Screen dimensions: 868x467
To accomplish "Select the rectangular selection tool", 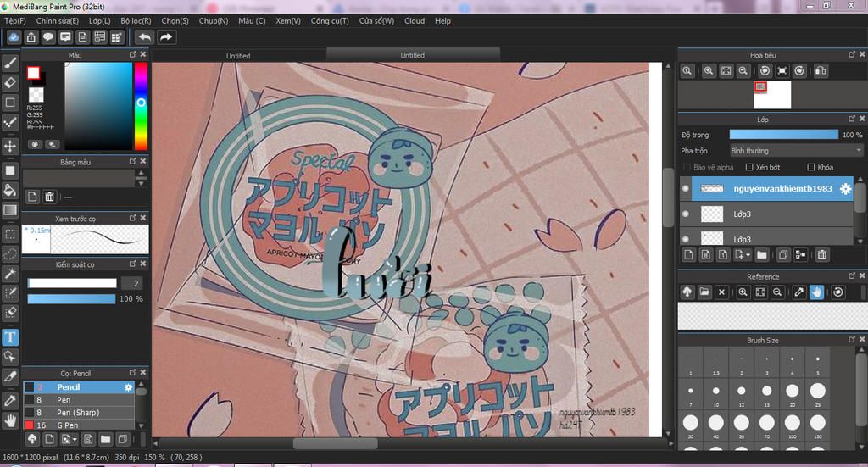I will click(10, 234).
